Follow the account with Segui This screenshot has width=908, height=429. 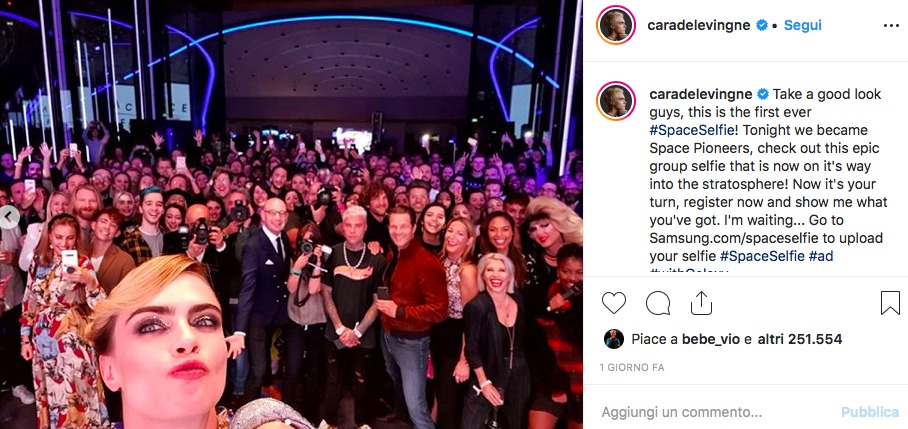point(803,25)
